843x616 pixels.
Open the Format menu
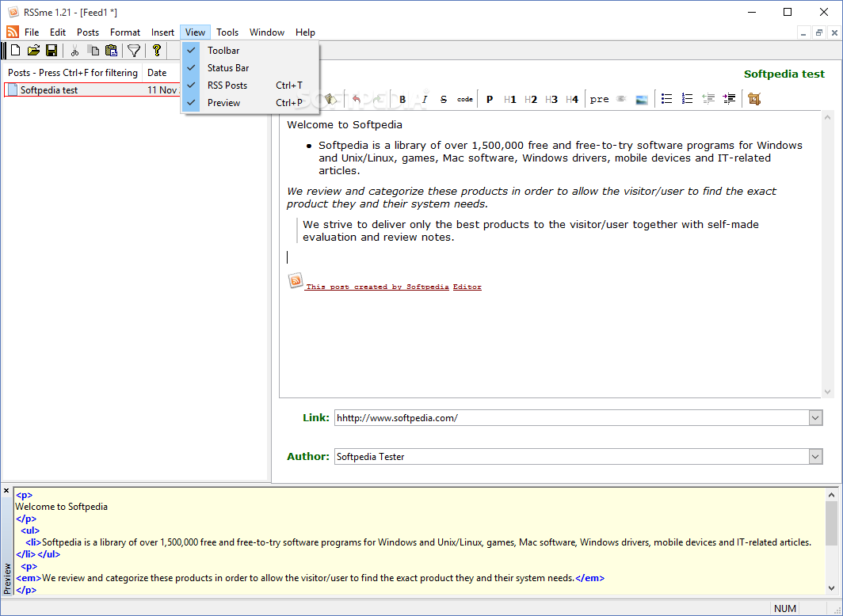(x=125, y=32)
